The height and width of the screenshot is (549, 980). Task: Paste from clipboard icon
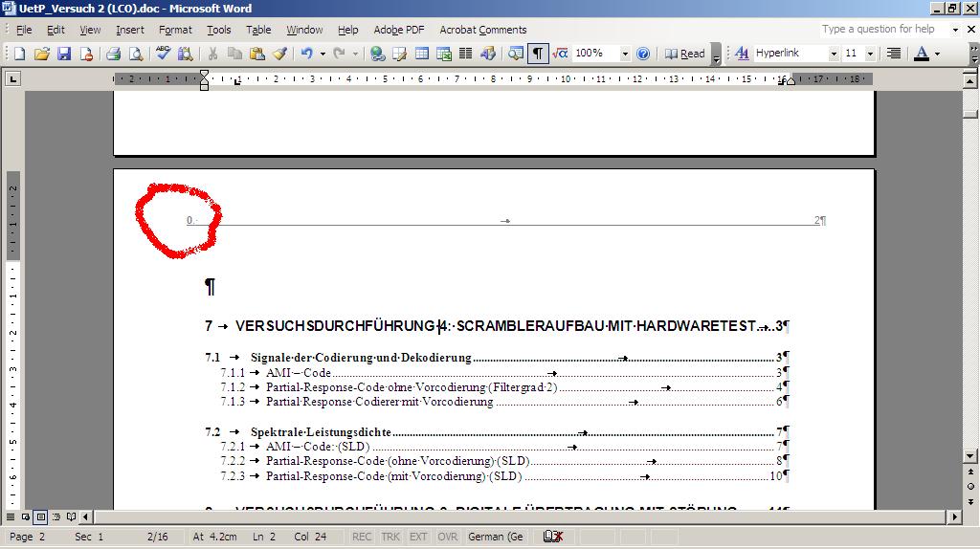(256, 54)
